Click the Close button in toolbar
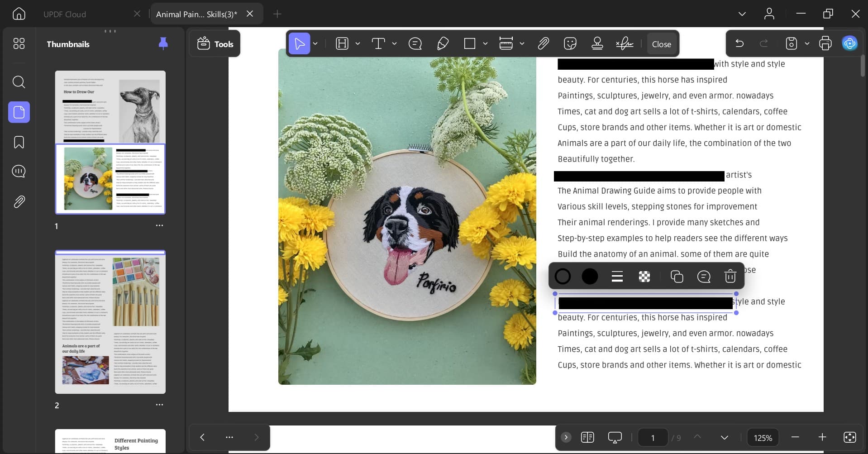Viewport: 868px width, 454px height. pyautogui.click(x=661, y=44)
